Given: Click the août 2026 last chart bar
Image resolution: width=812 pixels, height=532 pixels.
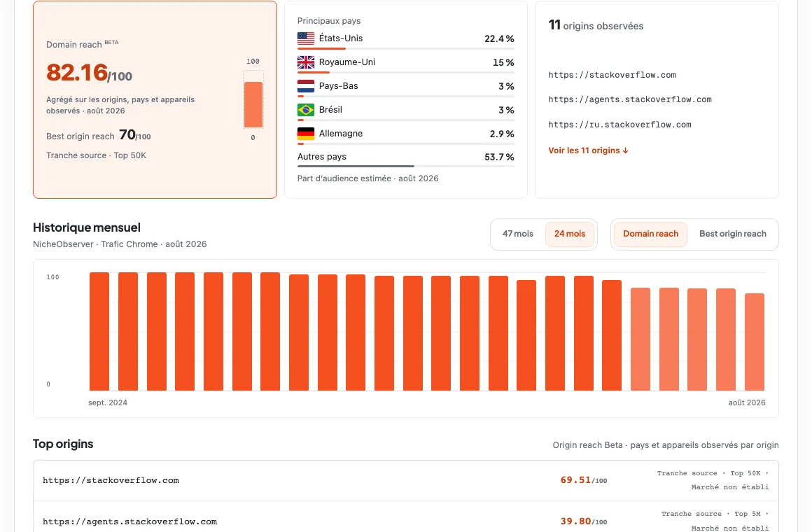Looking at the screenshot, I should [755, 342].
